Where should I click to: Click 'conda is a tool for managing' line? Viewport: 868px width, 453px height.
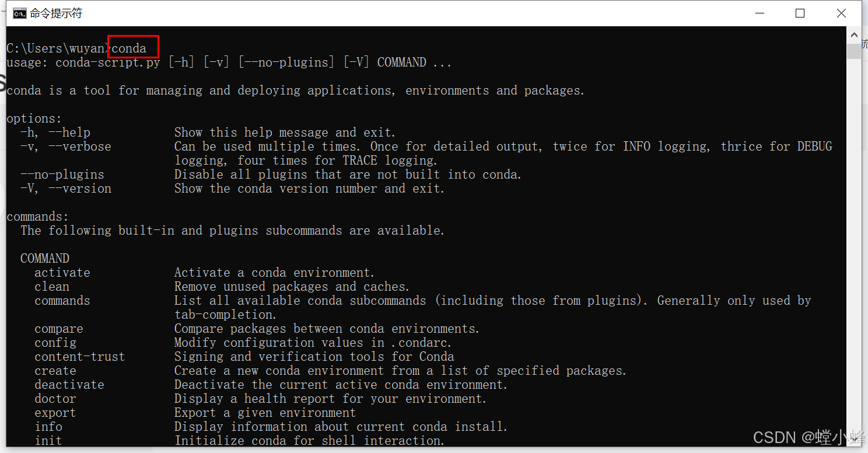coord(295,90)
